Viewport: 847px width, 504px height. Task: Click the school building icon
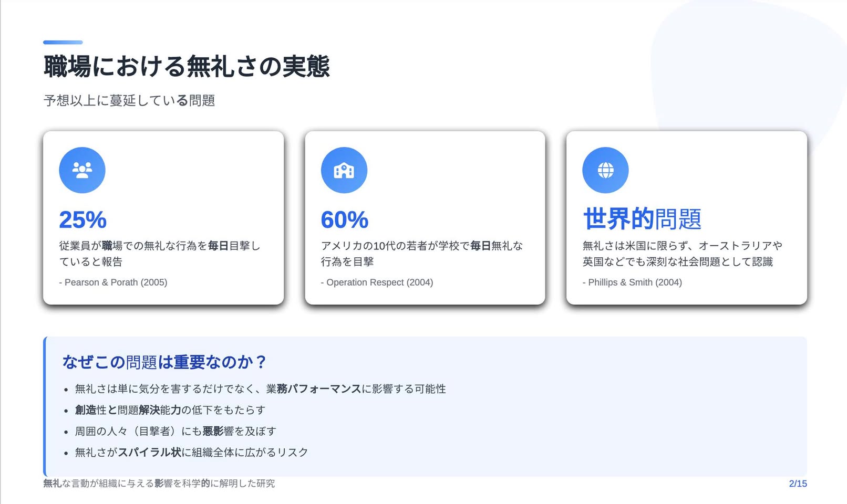pyautogui.click(x=344, y=170)
